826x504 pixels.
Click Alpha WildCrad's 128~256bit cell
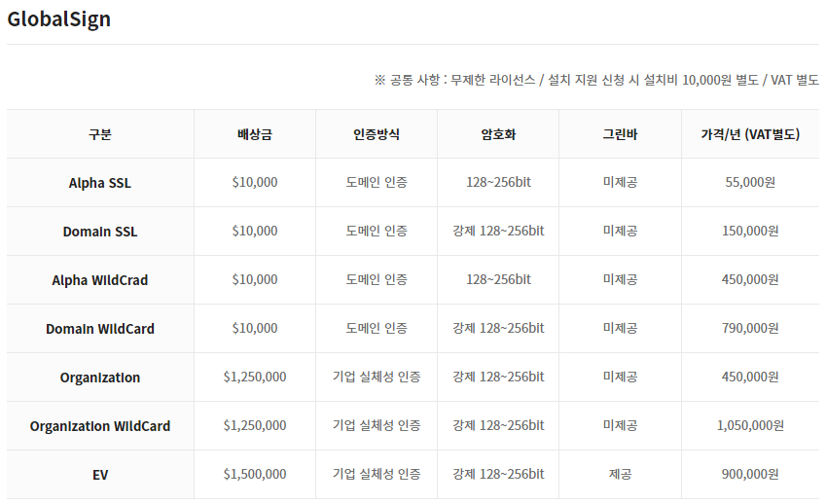coord(498,279)
